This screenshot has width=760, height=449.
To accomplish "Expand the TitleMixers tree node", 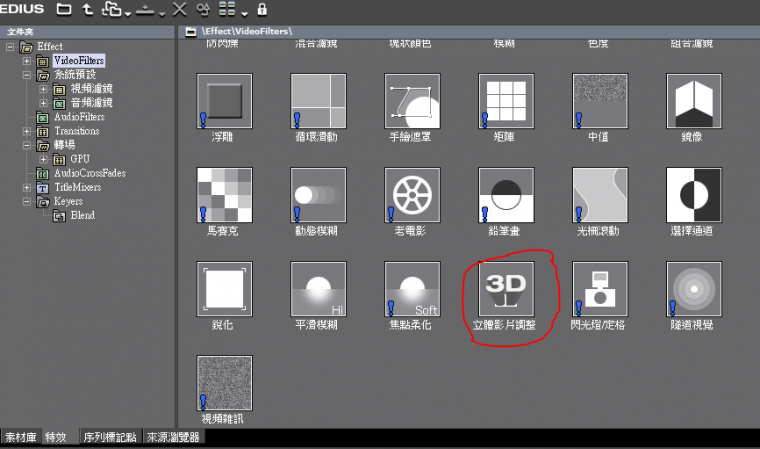I will [x=27, y=188].
